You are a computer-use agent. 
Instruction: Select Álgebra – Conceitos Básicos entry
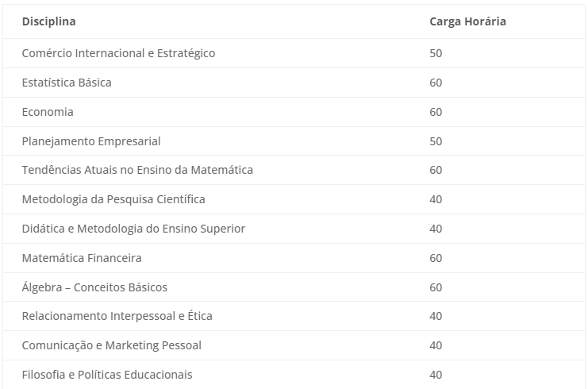tap(94, 287)
